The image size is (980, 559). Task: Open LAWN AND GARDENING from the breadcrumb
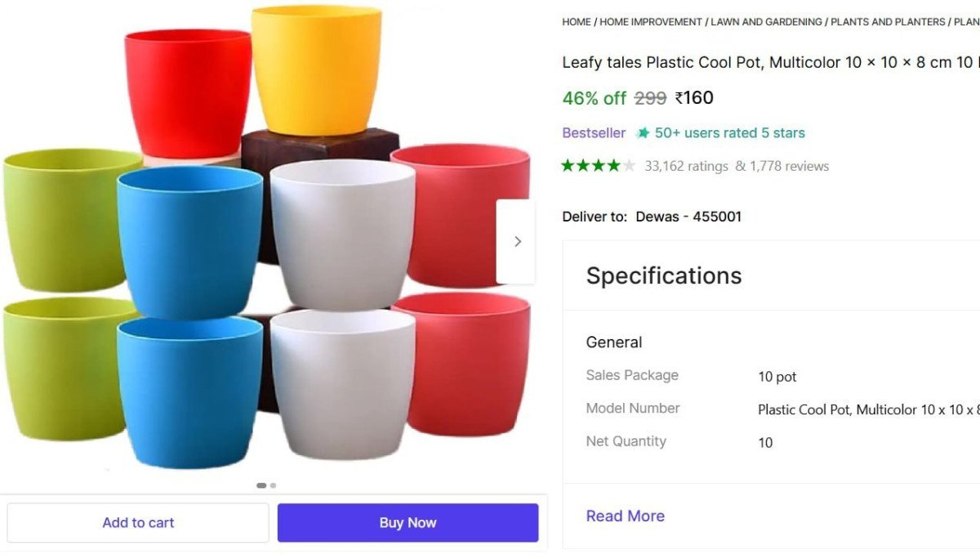click(x=765, y=22)
